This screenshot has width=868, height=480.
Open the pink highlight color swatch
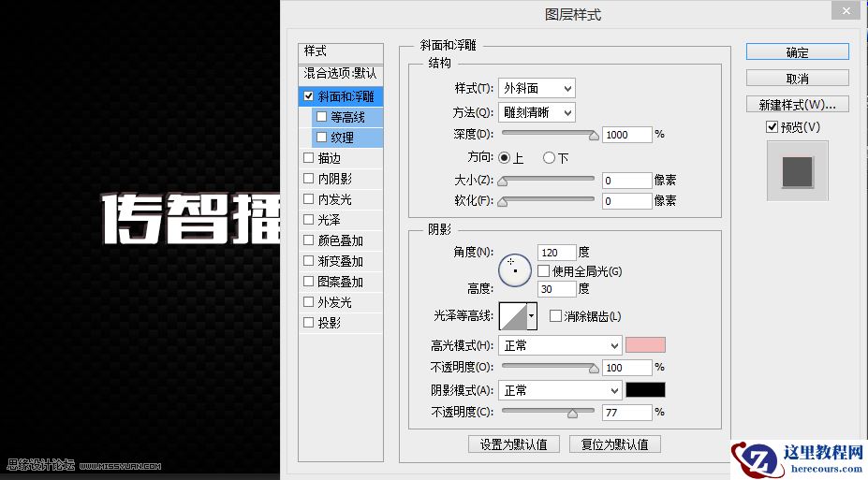645,345
